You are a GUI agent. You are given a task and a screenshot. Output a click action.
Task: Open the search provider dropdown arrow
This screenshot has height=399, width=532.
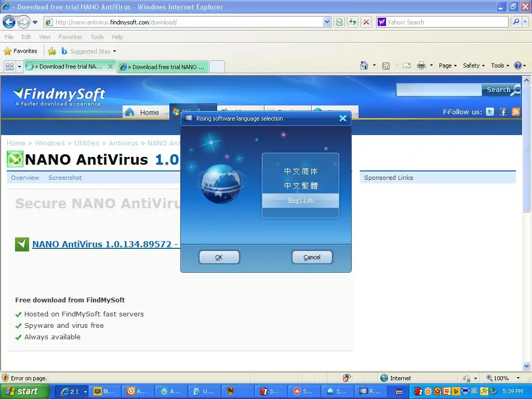(x=525, y=22)
